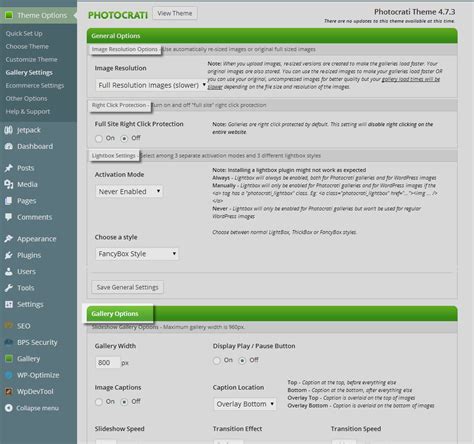
Task: Click the Gallery green icon
Action: (x=9, y=359)
